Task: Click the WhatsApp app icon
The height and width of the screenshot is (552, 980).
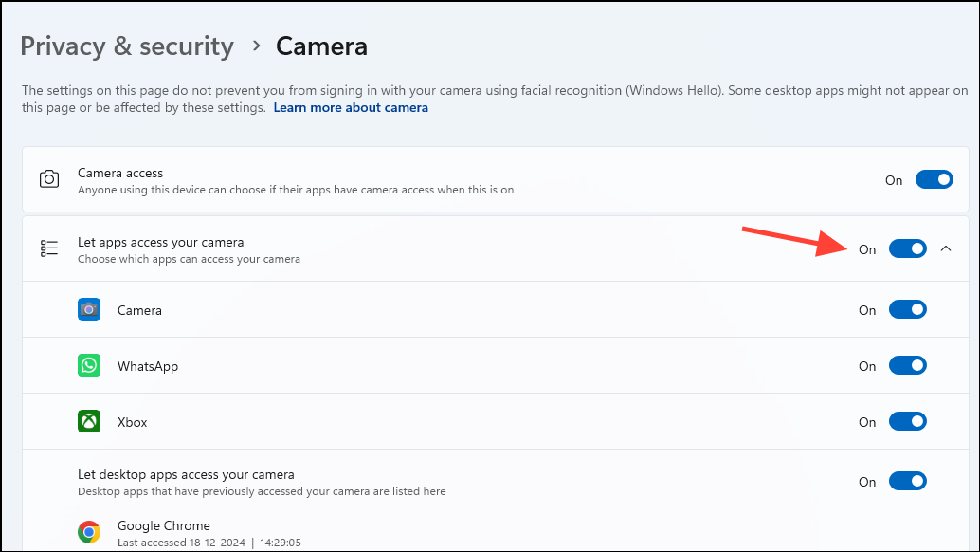Action: point(89,366)
